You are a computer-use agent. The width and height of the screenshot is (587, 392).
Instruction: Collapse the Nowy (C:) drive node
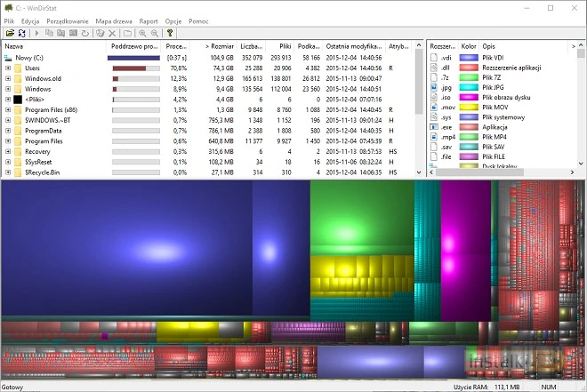click(x=8, y=57)
